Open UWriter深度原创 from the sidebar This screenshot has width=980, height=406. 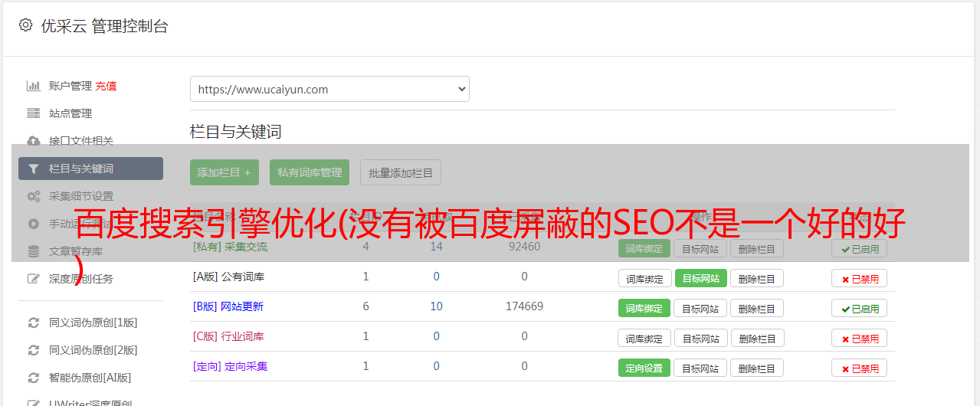90,403
